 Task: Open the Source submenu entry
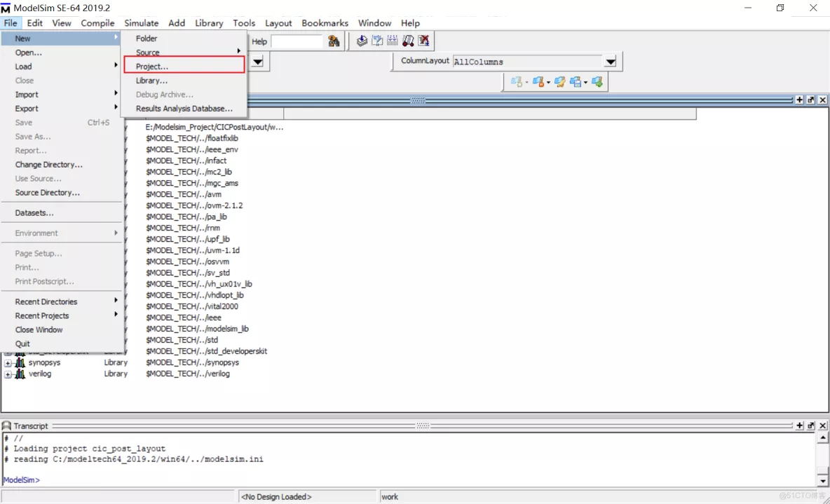[x=184, y=53]
